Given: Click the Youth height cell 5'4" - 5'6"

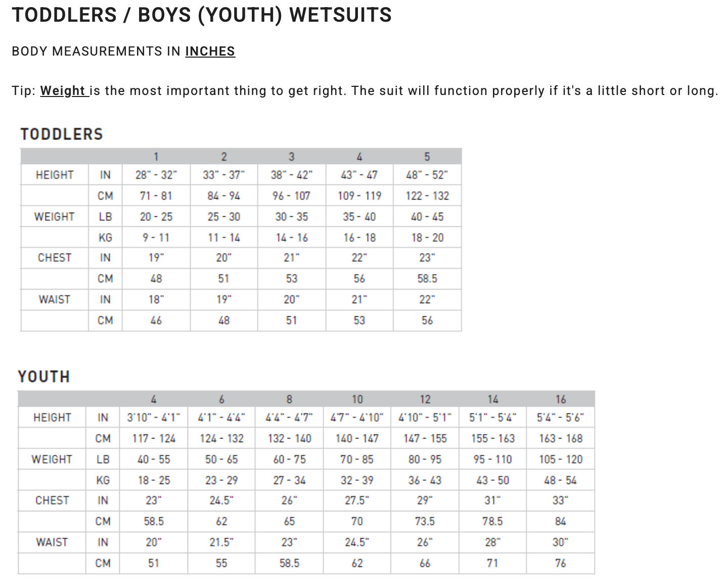Looking at the screenshot, I should (561, 418).
